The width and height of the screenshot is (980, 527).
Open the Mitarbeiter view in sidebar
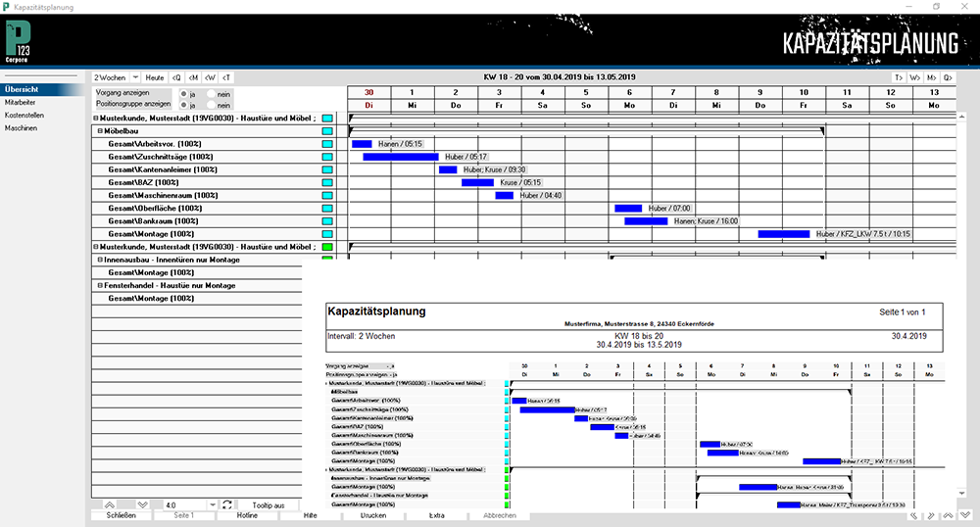point(21,102)
